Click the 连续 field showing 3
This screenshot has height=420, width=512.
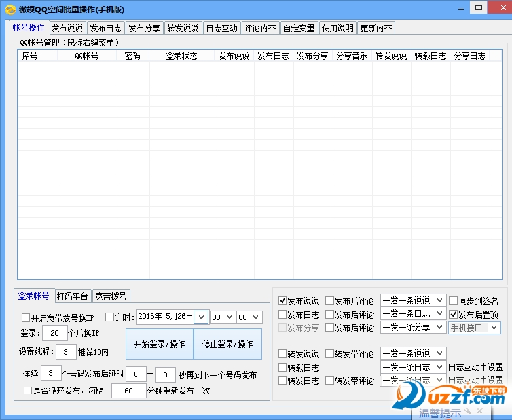coord(51,373)
